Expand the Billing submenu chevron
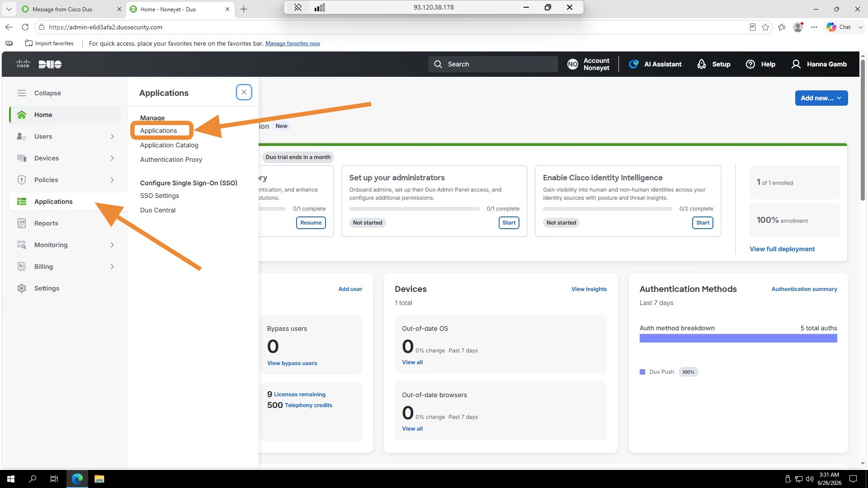This screenshot has height=488, width=868. [112, 267]
